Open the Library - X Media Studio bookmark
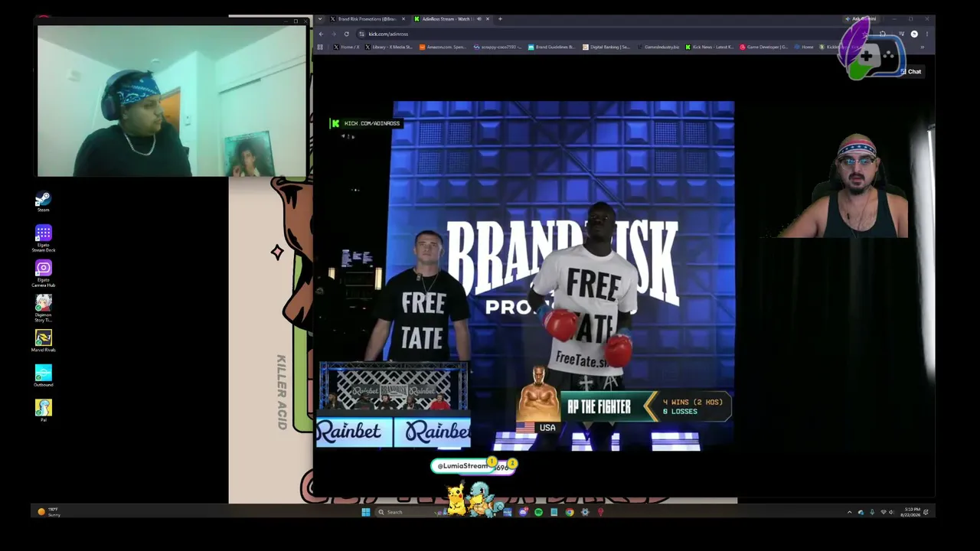980x551 pixels. point(389,47)
